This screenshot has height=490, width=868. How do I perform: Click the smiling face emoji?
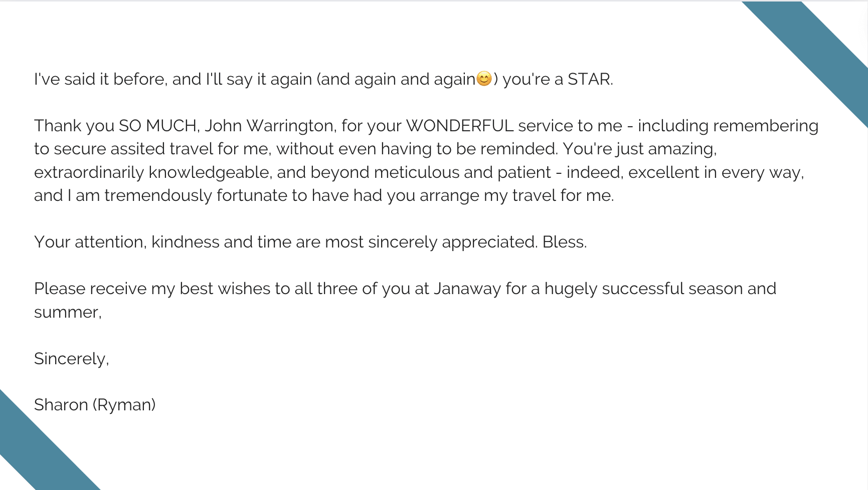pyautogui.click(x=484, y=79)
